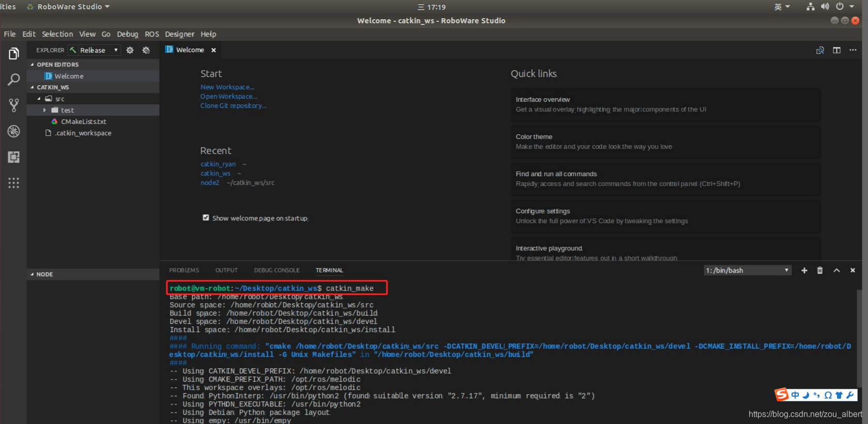Open the network status icon in system tray
Image resolution: width=868 pixels, height=424 pixels.
(x=810, y=7)
